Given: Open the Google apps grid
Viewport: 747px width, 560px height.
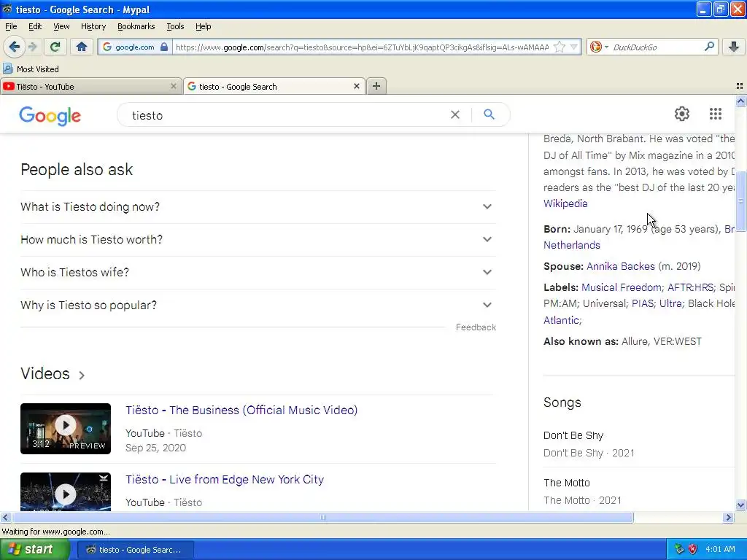Looking at the screenshot, I should click(715, 114).
